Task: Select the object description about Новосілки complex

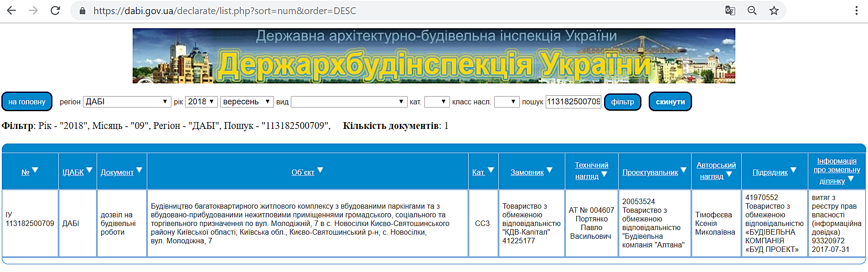Action: tap(308, 223)
